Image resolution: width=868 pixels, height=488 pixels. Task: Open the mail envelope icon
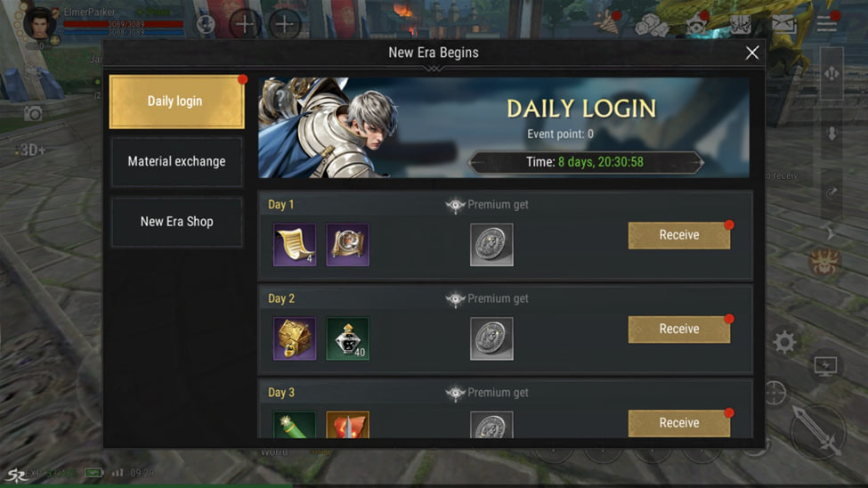click(x=783, y=24)
